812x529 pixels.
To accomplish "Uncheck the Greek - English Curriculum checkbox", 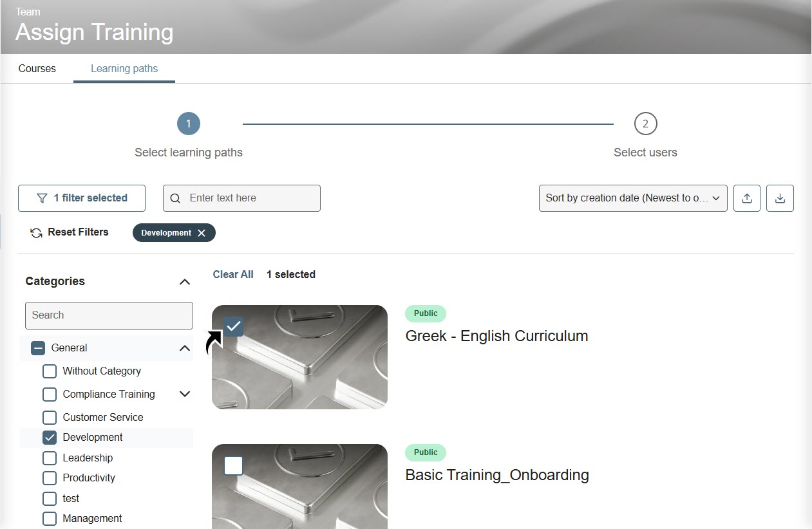I will point(233,327).
